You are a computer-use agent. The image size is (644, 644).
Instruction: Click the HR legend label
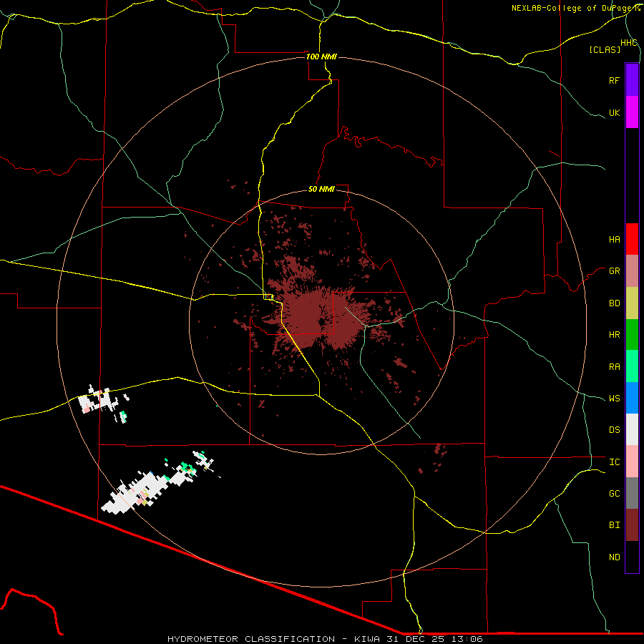click(x=614, y=335)
